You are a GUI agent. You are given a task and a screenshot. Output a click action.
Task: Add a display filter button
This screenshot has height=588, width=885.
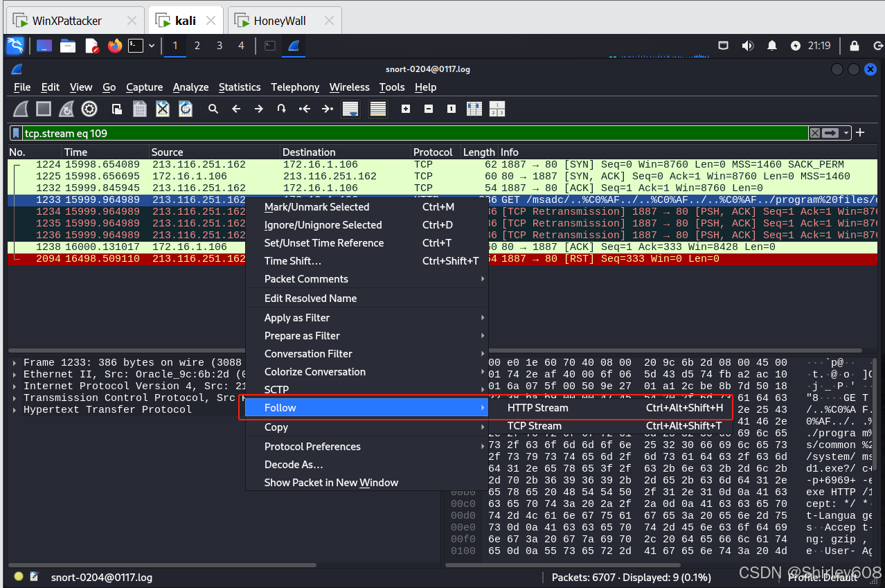861,132
